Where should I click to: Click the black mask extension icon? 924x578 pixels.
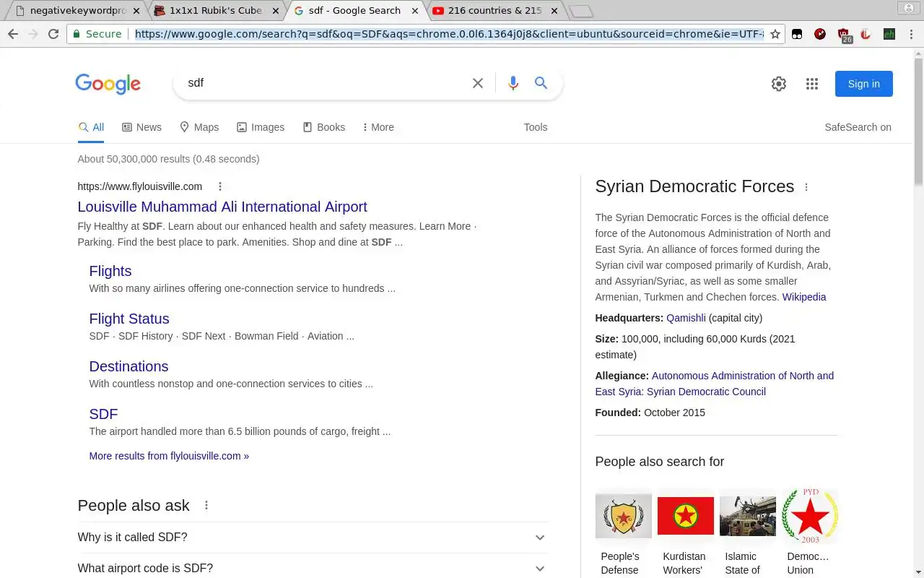pos(797,34)
